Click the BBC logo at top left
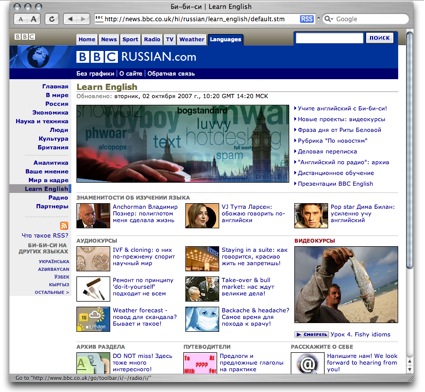 25,37
